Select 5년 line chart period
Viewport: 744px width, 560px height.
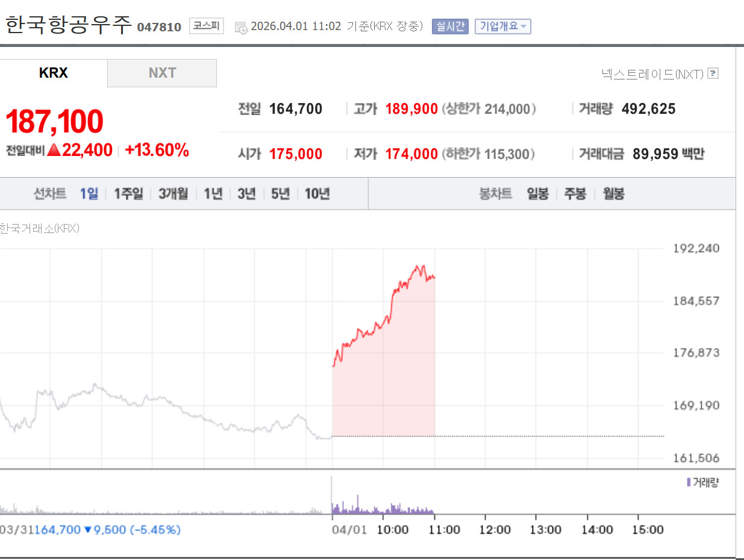click(281, 194)
